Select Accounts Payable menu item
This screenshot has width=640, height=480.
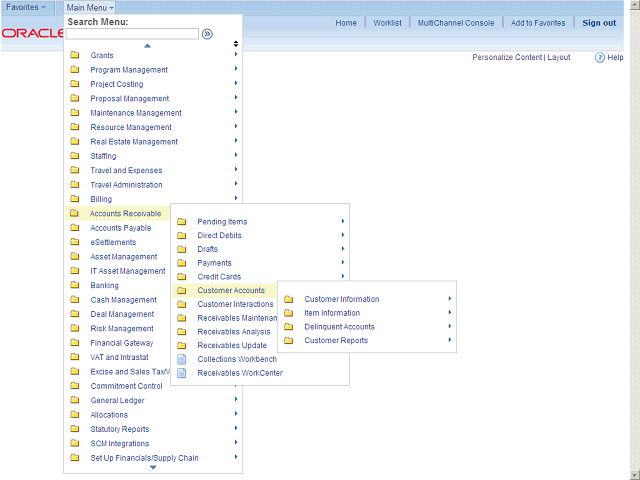click(x=120, y=228)
